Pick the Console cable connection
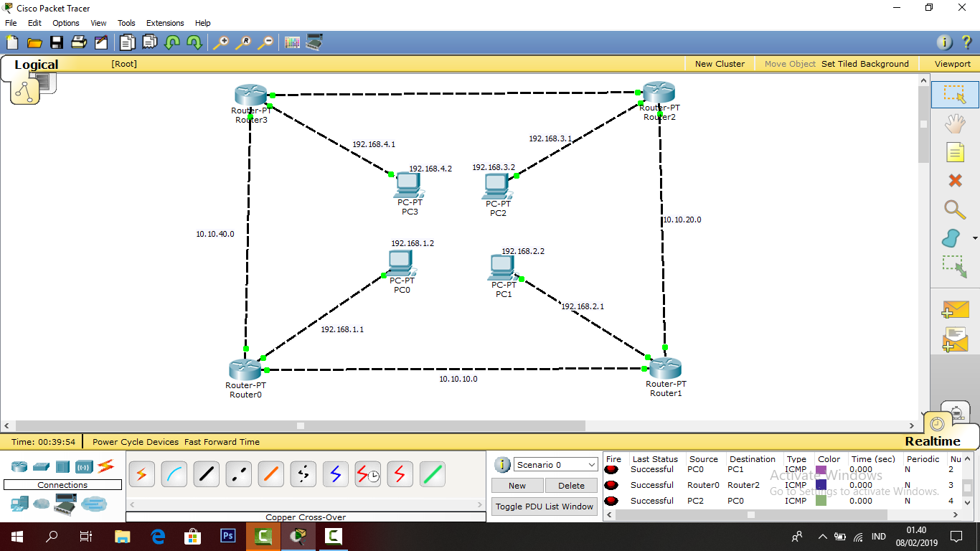Screen dimensions: 980x551 click(174, 474)
